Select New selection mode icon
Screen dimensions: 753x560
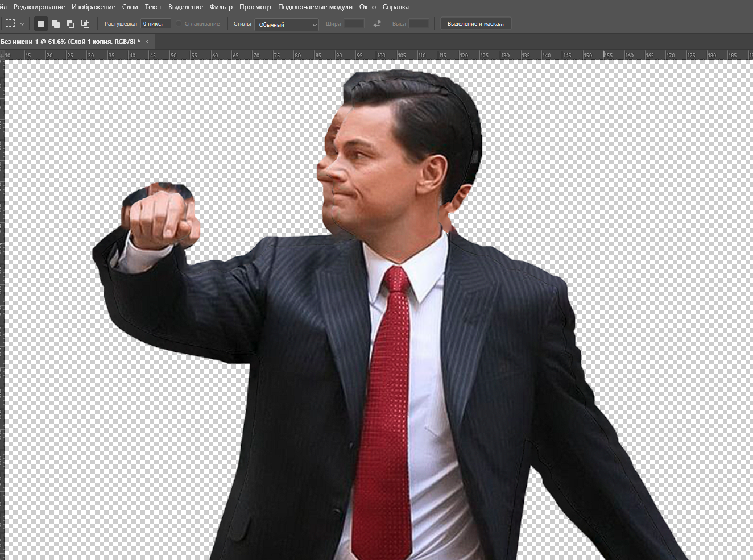[40, 24]
